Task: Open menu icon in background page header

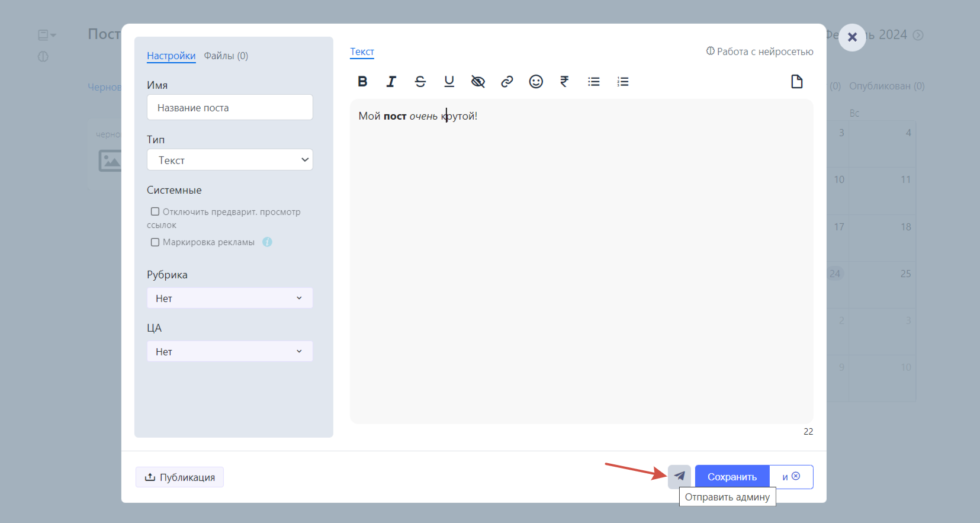Action: coord(47,35)
